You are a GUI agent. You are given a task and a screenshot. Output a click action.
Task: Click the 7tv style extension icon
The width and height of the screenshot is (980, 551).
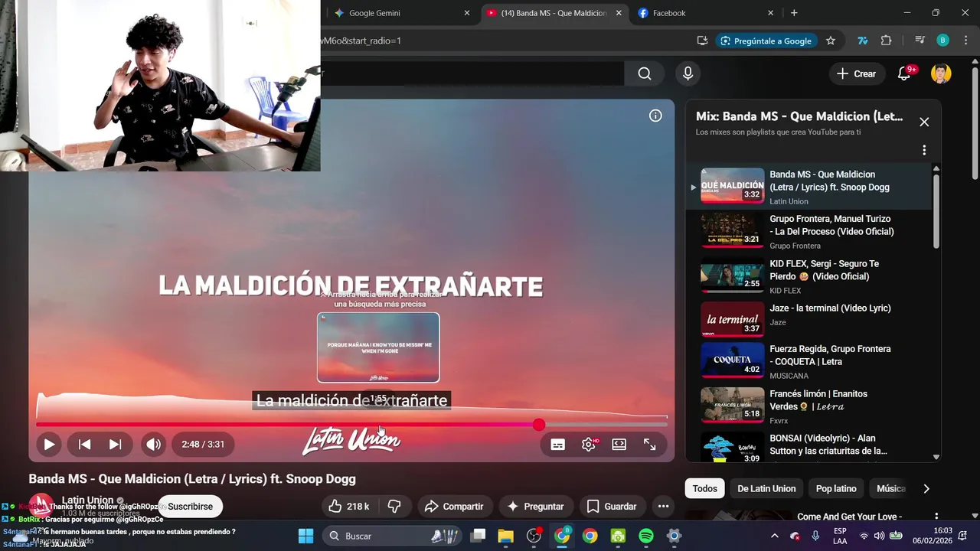tap(863, 41)
